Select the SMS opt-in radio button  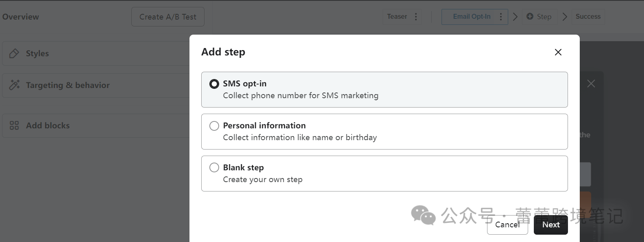pos(214,84)
